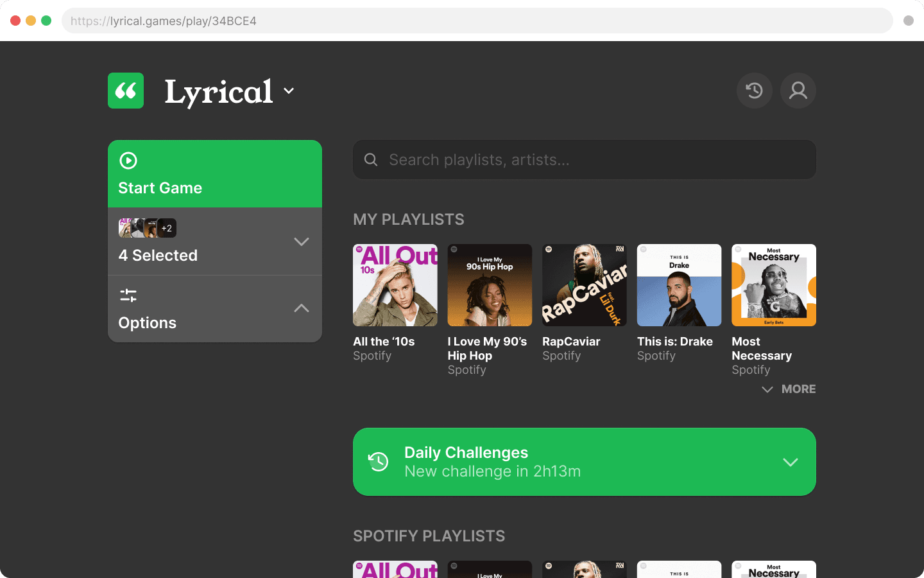The image size is (924, 578).
Task: Open the history clock icon in header
Action: 755,91
